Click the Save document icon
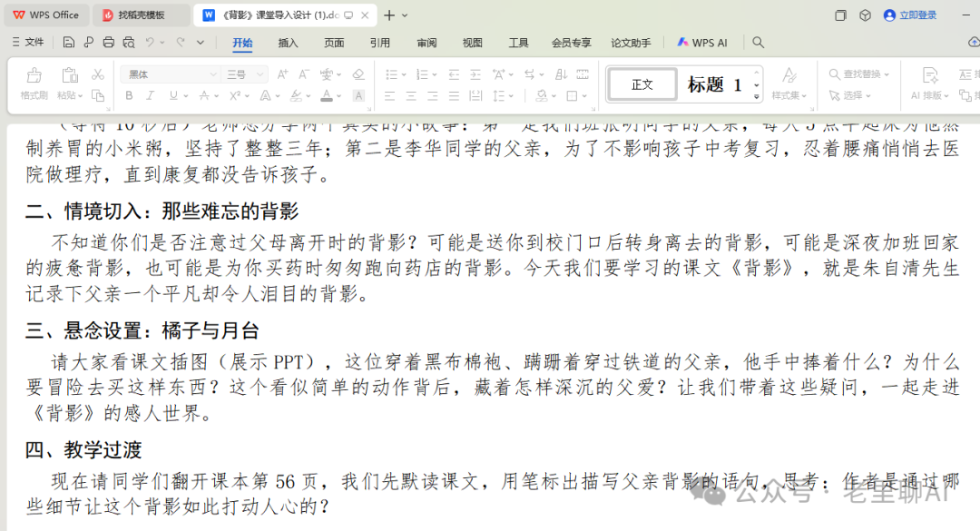The width and height of the screenshot is (980, 531). [69, 43]
